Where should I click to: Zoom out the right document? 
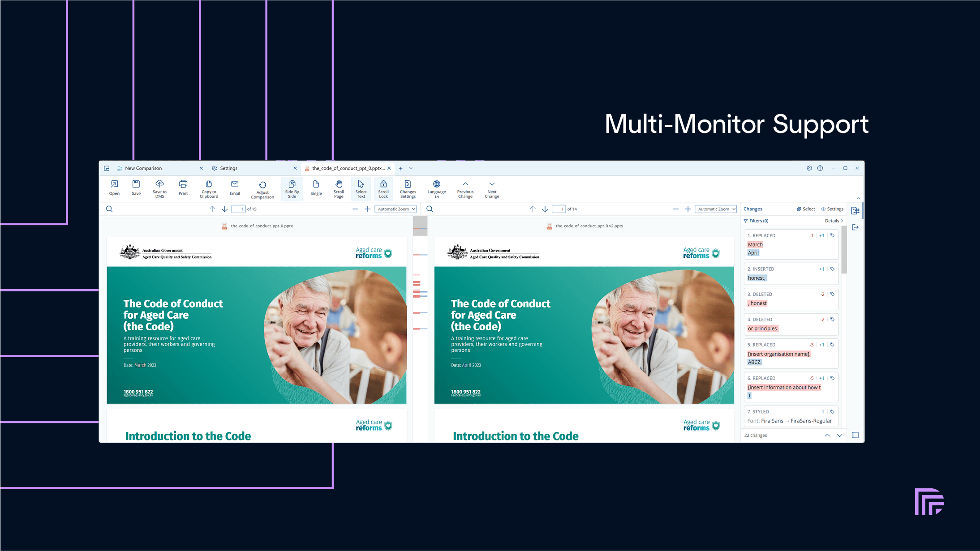(675, 209)
